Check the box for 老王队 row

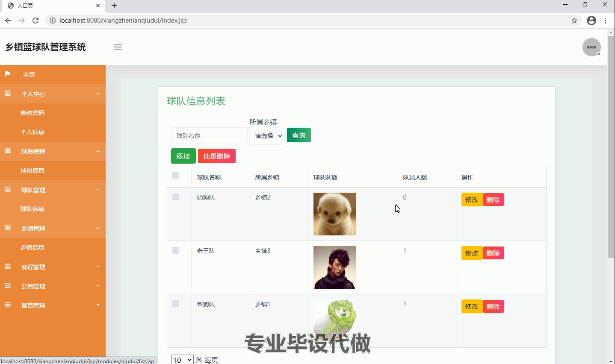click(x=176, y=250)
